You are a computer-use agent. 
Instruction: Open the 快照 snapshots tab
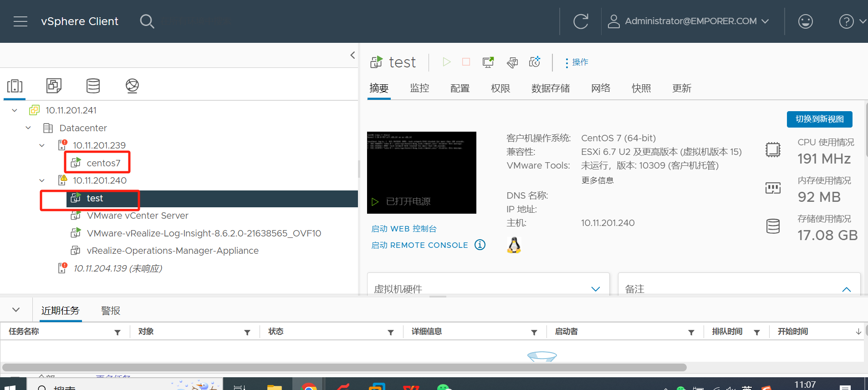coord(641,88)
